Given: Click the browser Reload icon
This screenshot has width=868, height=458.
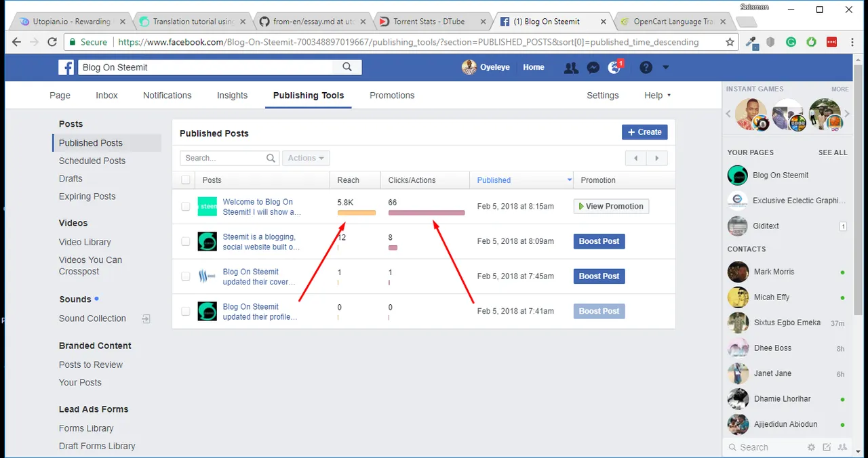Looking at the screenshot, I should click(x=52, y=42).
